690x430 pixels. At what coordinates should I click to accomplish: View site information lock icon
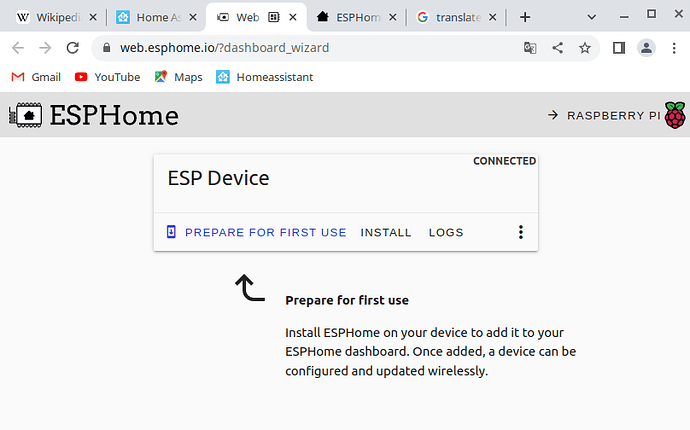tap(106, 48)
